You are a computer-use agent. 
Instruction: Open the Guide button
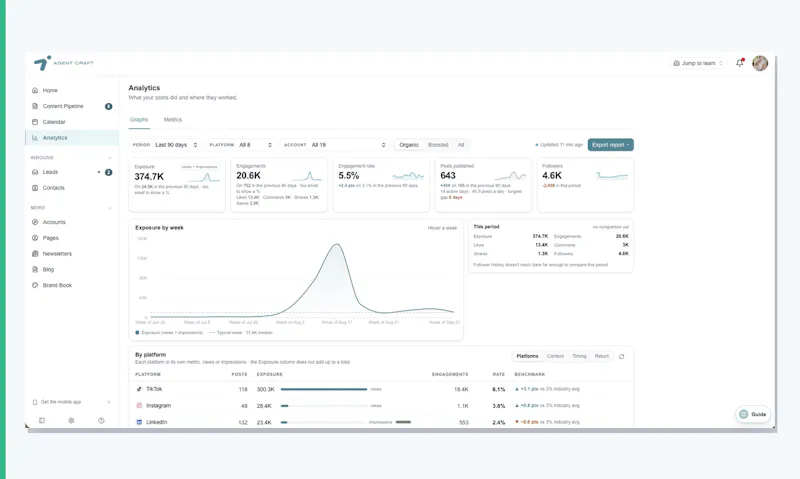pyautogui.click(x=753, y=414)
